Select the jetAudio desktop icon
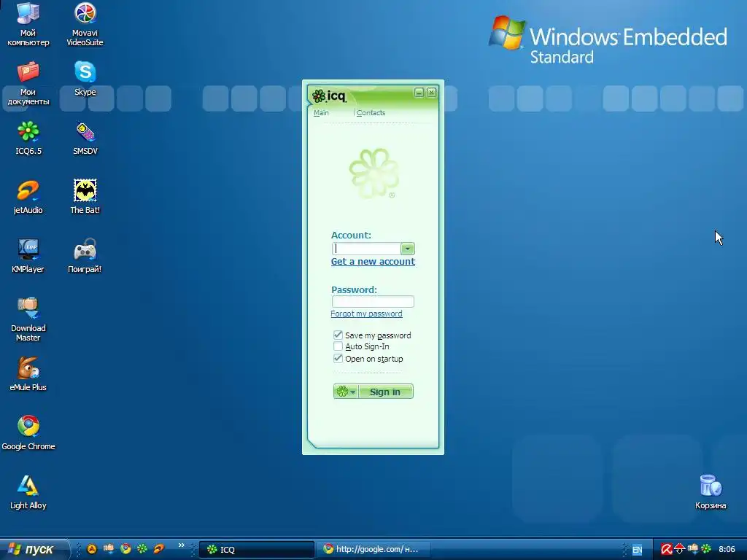The height and width of the screenshot is (560, 747). (28, 197)
